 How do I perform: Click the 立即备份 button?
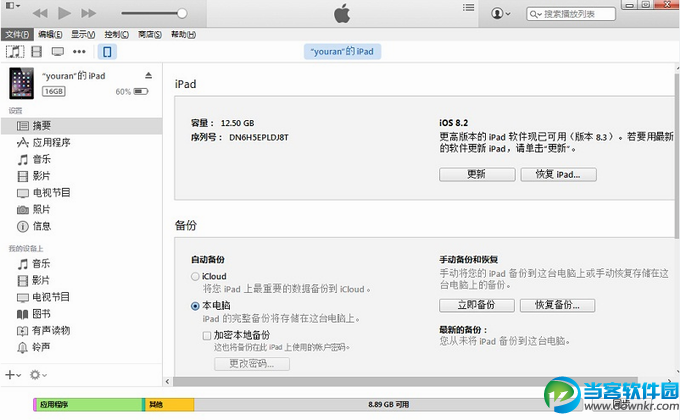click(x=477, y=305)
